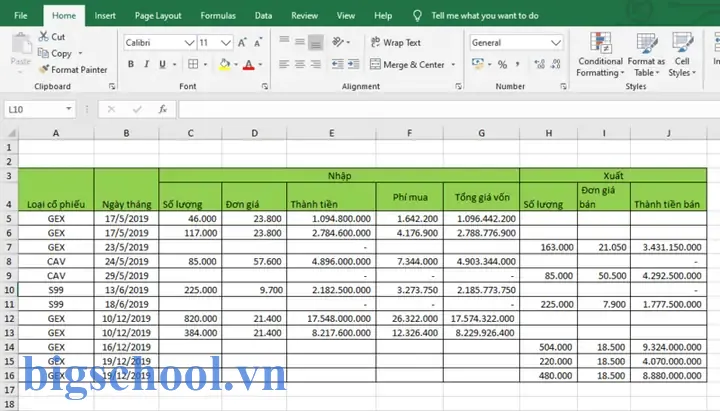Open Cell Styles gallery
Screen dimensions: 720x411
coord(682,55)
